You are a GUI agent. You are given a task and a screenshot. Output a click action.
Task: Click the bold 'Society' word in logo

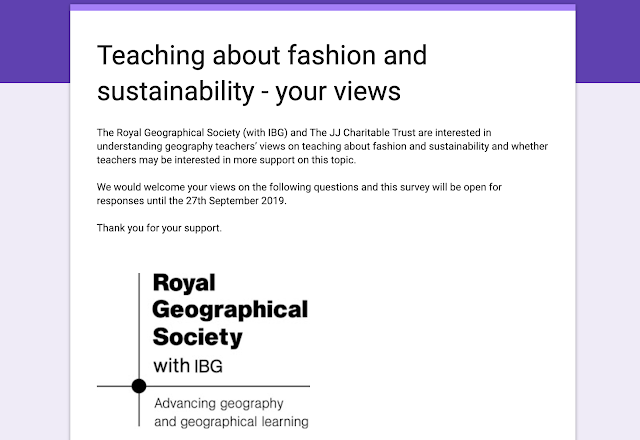(x=198, y=337)
